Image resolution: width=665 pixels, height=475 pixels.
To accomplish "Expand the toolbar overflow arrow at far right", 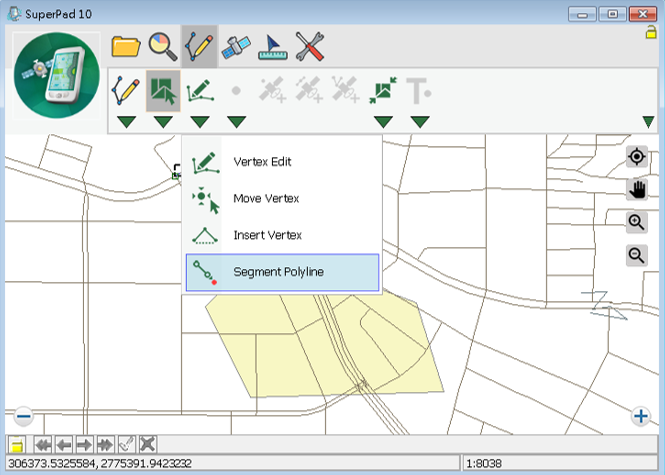I will click(648, 122).
